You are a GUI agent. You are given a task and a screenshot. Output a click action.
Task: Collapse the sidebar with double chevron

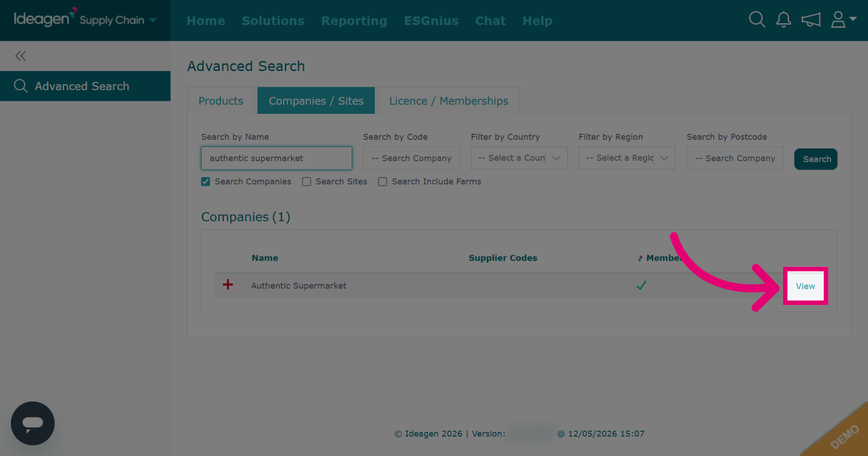[20, 56]
